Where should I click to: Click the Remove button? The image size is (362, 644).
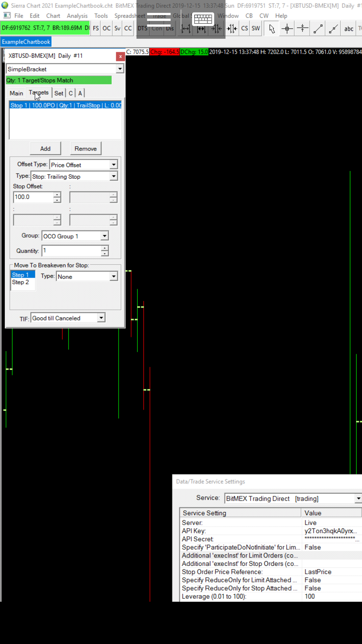[85, 148]
